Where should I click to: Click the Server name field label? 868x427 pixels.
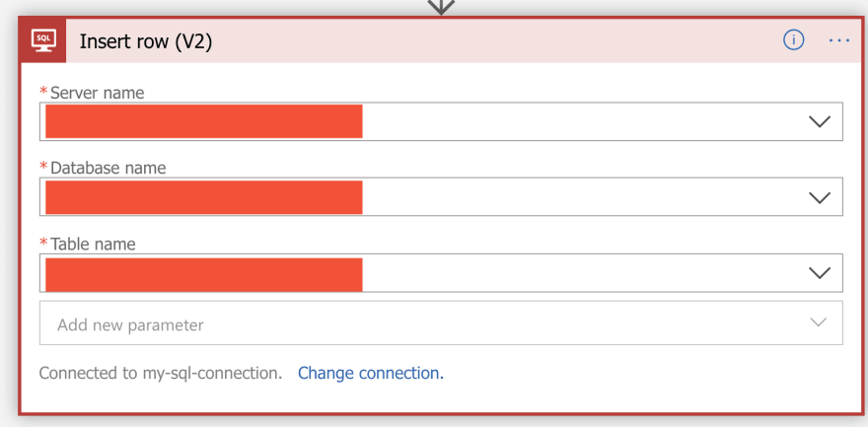tap(97, 93)
